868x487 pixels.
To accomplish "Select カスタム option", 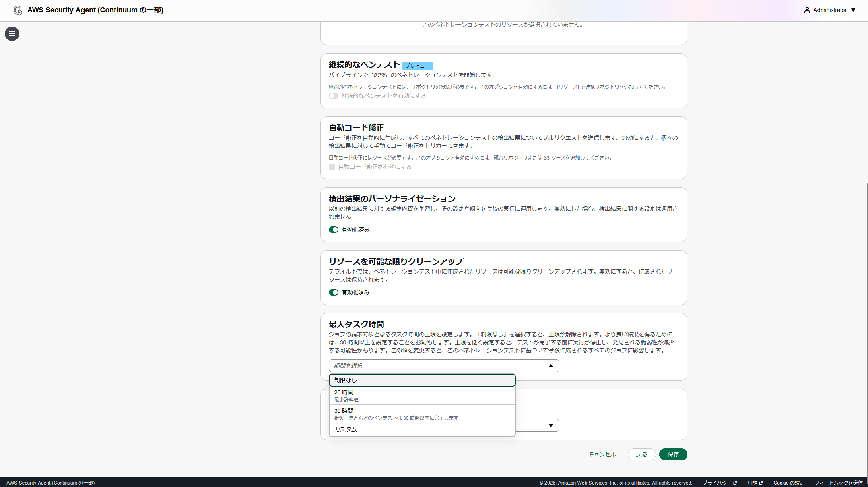I will pyautogui.click(x=422, y=429).
